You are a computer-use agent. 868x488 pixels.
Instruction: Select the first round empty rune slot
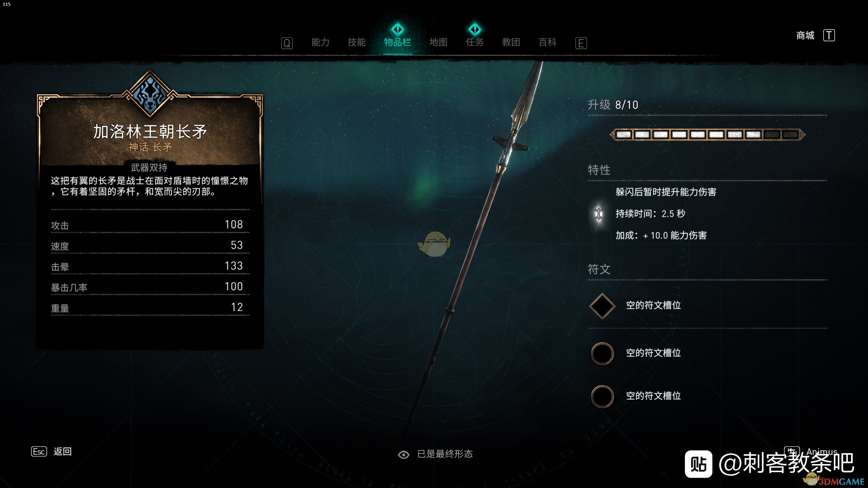coord(602,353)
